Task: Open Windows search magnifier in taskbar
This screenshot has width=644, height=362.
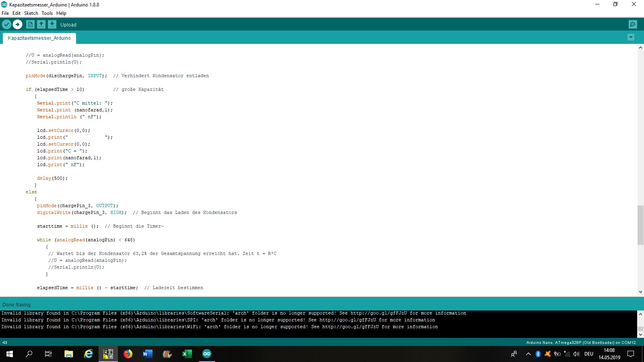Action: tap(29, 354)
